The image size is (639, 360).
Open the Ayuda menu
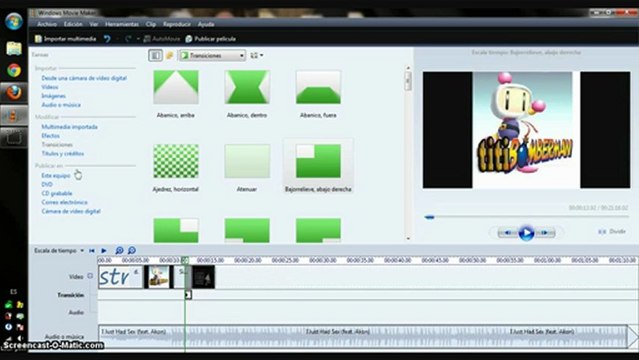[x=206, y=24]
